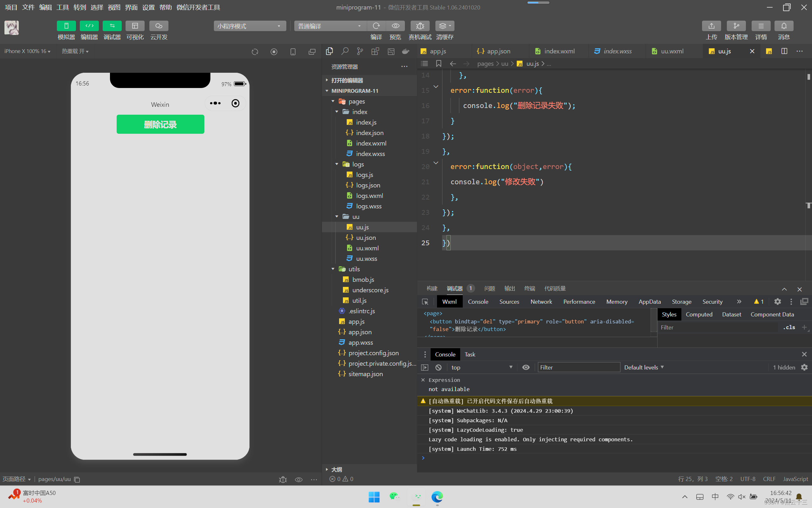Expand the 打开的编辑器 section
The height and width of the screenshot is (508, 812).
(369, 80)
